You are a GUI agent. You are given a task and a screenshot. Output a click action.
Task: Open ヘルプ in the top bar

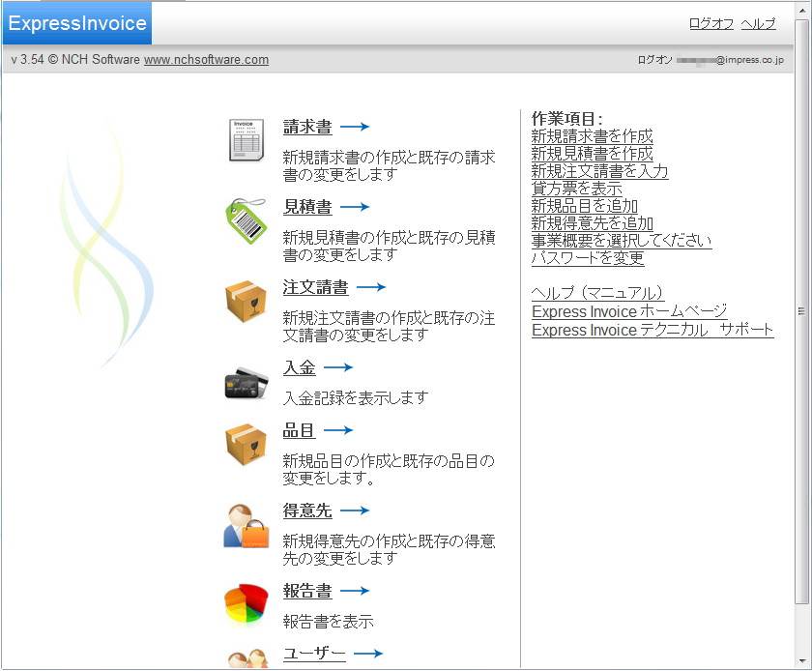pyautogui.click(x=760, y=24)
